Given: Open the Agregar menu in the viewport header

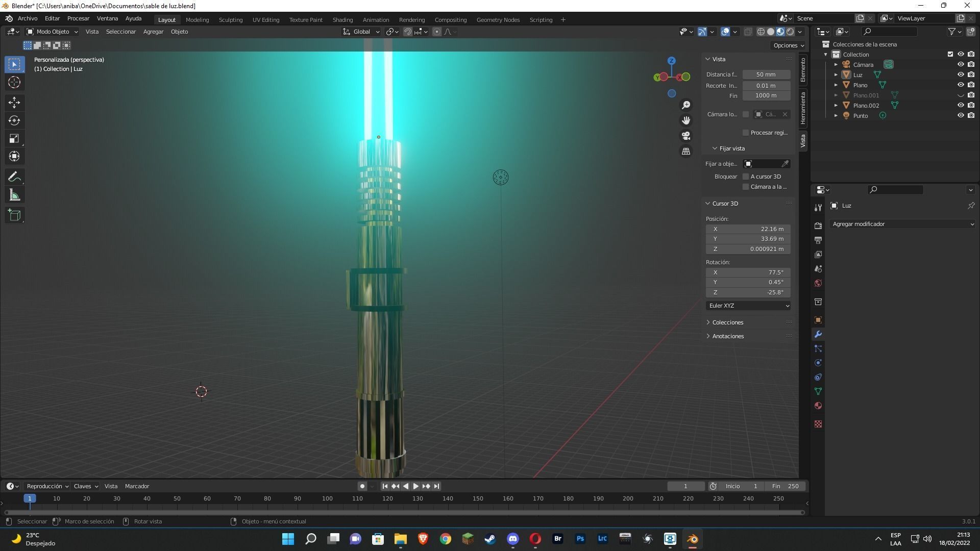Looking at the screenshot, I should [153, 32].
